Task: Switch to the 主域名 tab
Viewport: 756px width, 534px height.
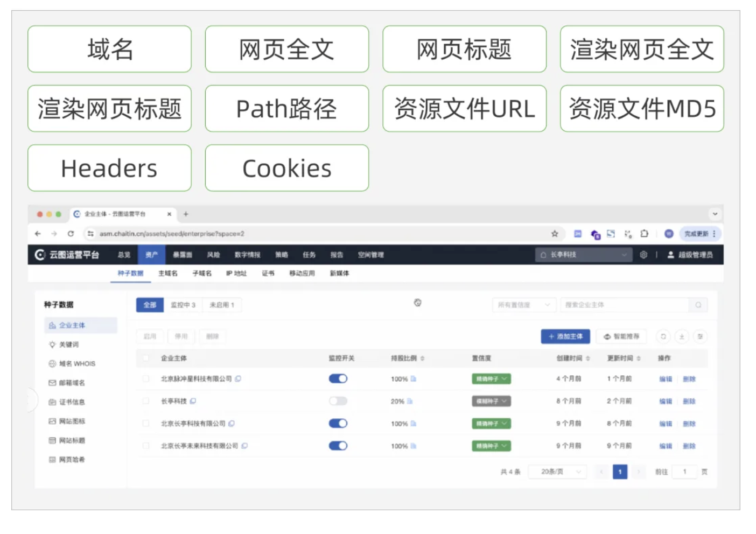Action: pyautogui.click(x=167, y=273)
